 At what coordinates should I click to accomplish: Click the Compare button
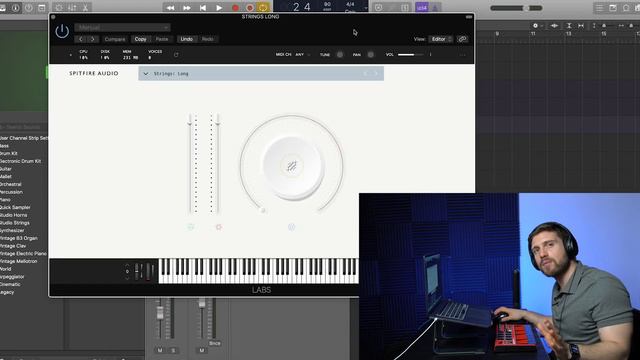[x=115, y=39]
